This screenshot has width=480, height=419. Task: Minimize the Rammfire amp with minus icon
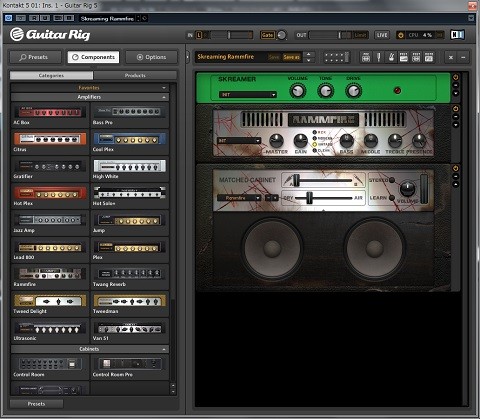pyautogui.click(x=456, y=117)
